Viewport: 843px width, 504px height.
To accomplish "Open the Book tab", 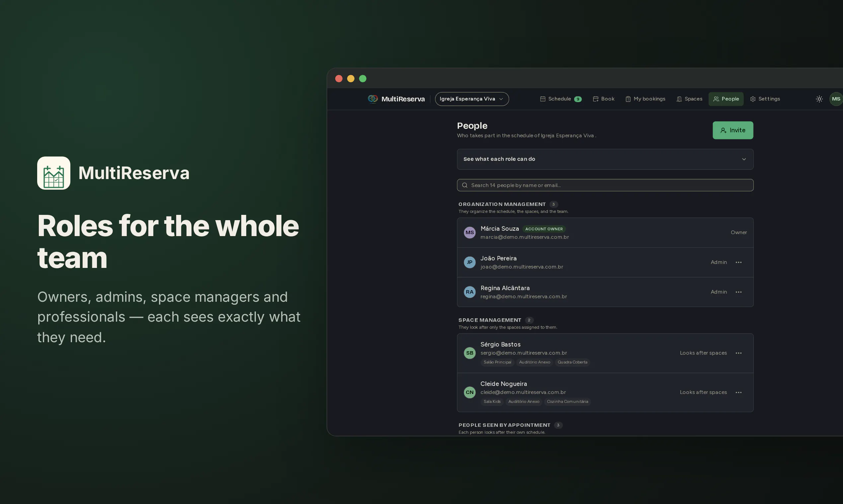I will point(603,99).
